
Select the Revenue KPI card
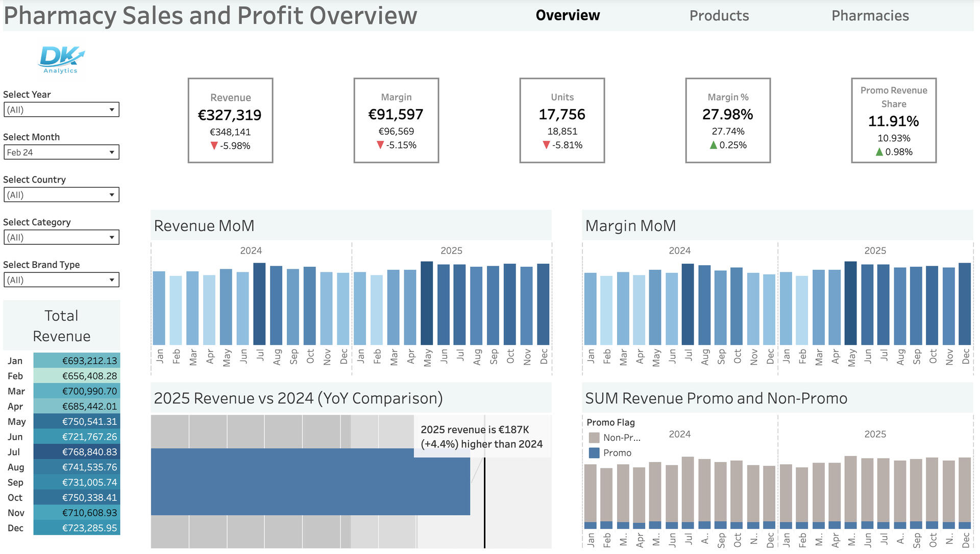click(231, 121)
